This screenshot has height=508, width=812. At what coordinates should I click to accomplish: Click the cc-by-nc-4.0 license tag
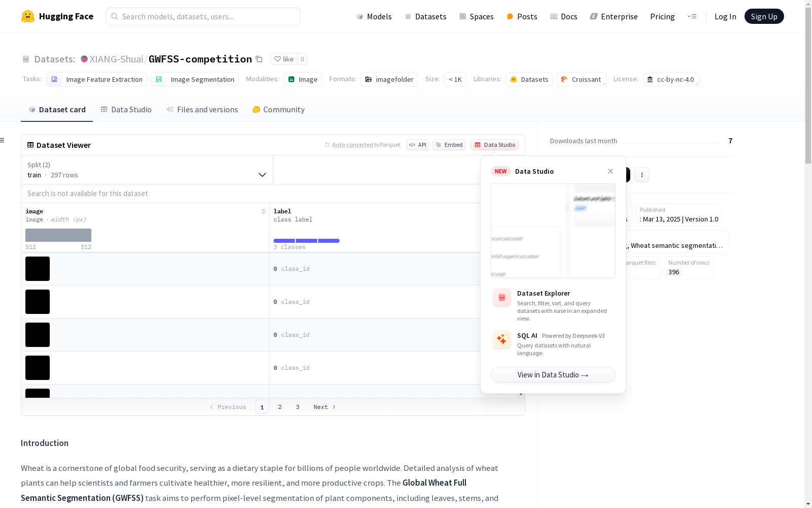click(670, 79)
